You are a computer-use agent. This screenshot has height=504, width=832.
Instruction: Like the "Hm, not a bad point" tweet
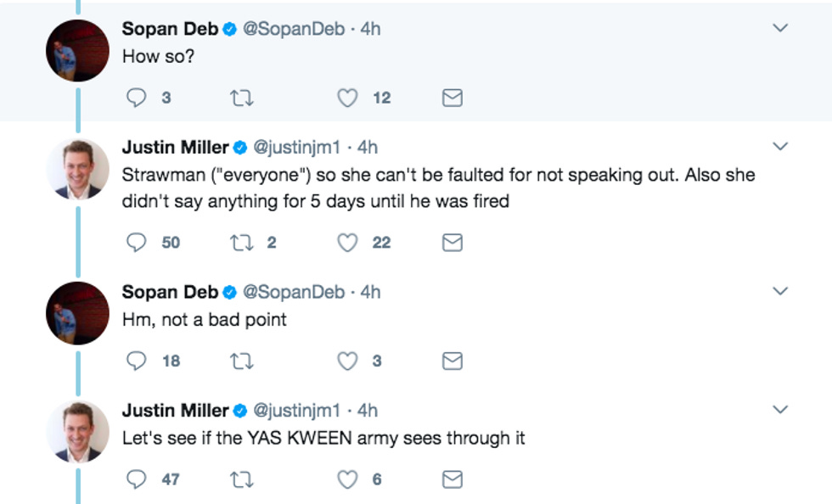coord(347,361)
